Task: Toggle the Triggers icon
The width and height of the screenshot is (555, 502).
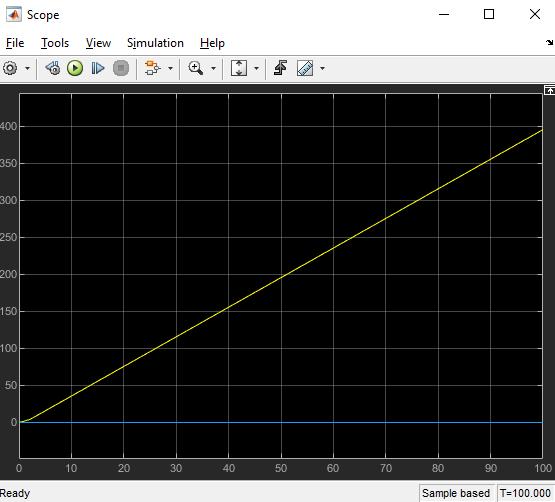Action: (x=280, y=68)
